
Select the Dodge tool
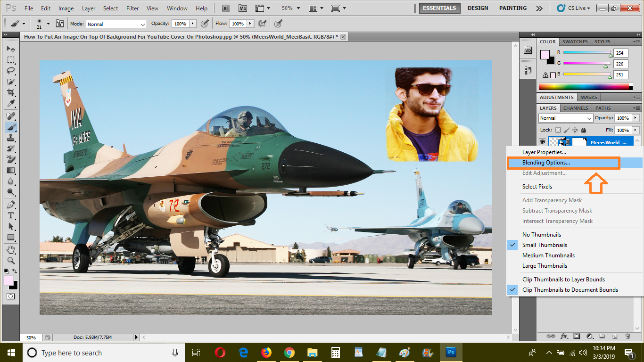[x=11, y=192]
